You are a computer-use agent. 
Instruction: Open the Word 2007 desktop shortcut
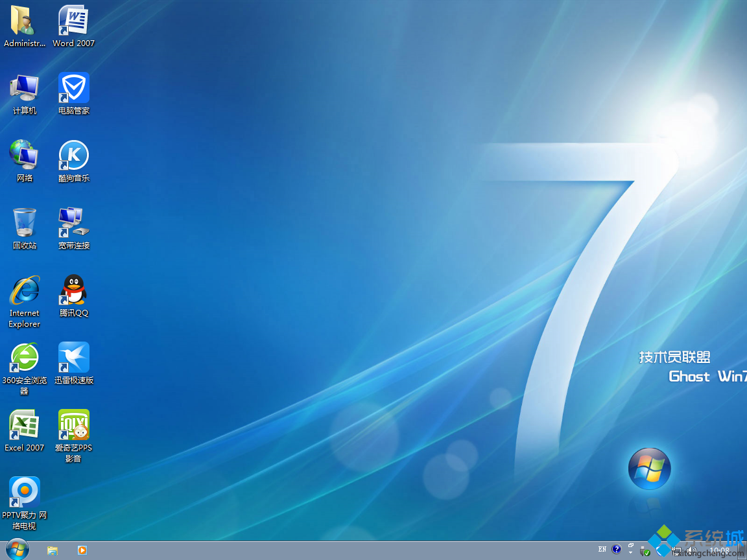73,21
